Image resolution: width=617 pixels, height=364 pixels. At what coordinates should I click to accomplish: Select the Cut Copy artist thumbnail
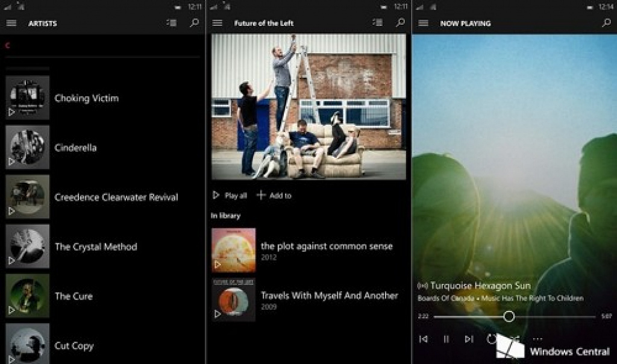point(28,344)
